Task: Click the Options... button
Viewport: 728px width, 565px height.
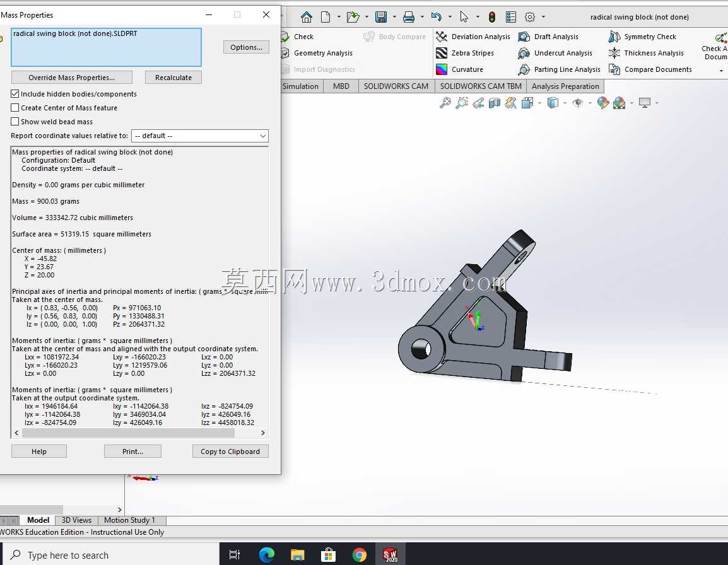Action: pyautogui.click(x=246, y=47)
